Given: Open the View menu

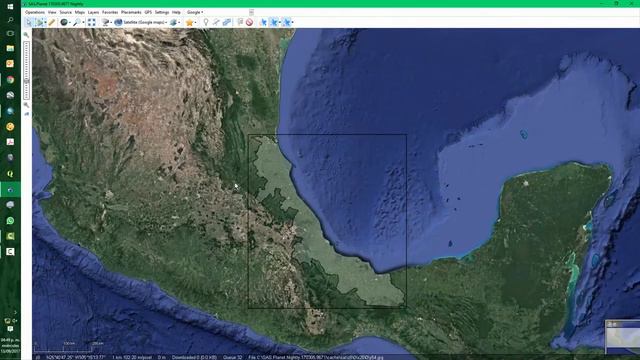Looking at the screenshot, I should (x=52, y=12).
